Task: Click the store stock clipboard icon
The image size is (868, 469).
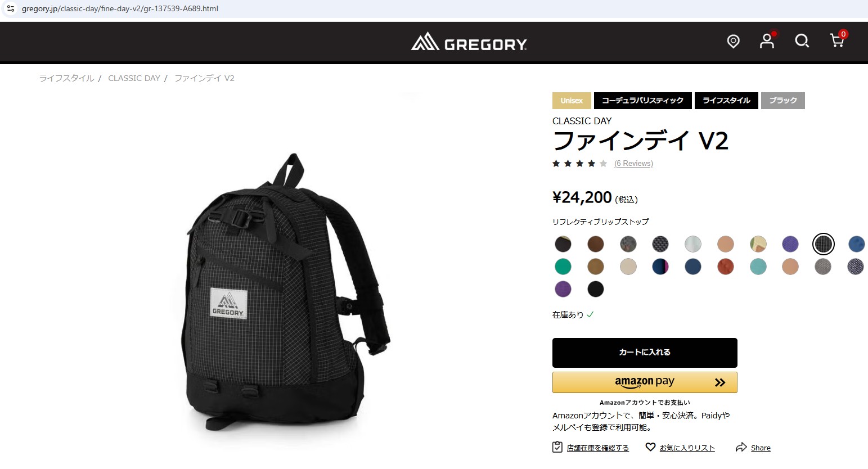Action: tap(557, 447)
